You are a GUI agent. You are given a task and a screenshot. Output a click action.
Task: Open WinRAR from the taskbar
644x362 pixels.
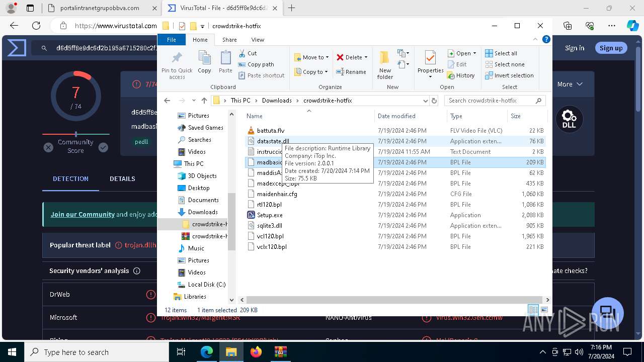point(280,352)
